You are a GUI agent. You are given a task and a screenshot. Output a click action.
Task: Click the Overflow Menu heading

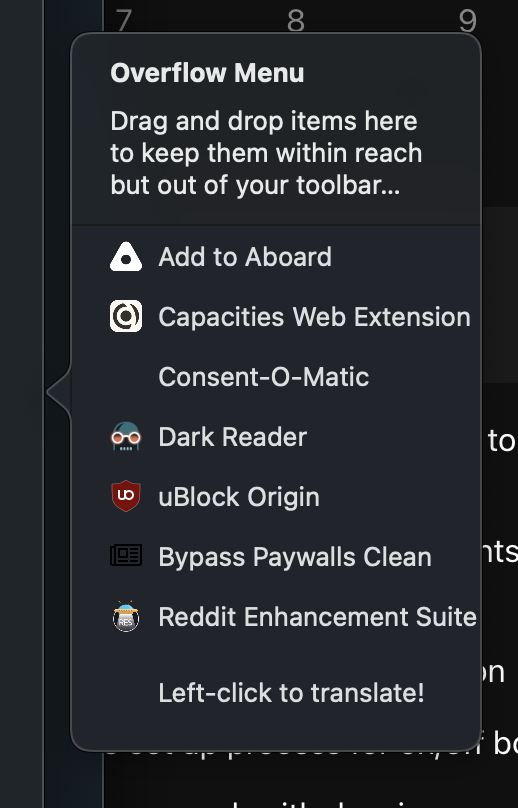207,73
